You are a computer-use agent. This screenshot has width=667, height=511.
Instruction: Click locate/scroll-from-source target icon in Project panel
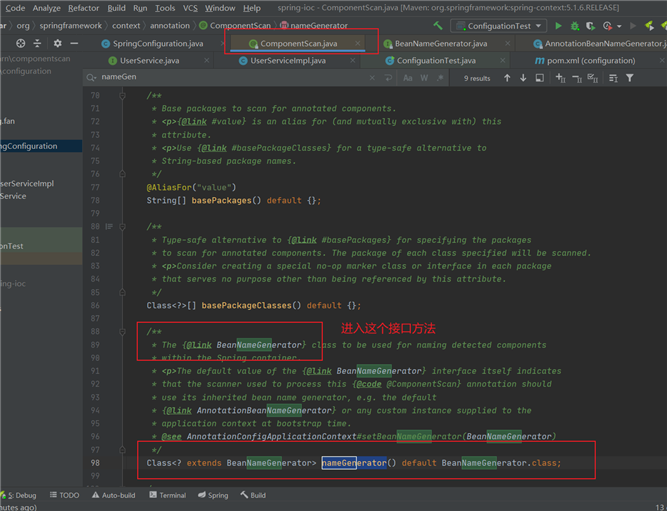(20, 43)
